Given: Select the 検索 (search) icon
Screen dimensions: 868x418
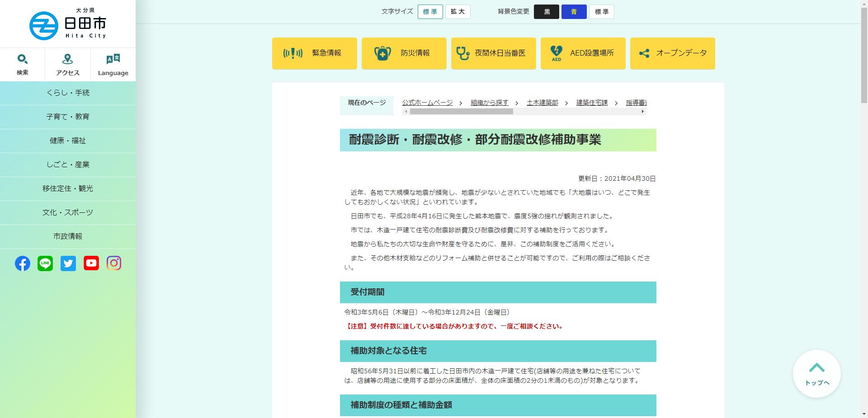Looking at the screenshot, I should [x=22, y=63].
